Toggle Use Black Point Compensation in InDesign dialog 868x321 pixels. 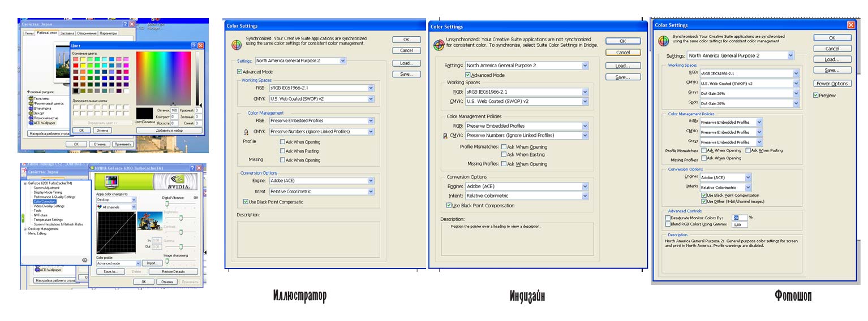(449, 205)
